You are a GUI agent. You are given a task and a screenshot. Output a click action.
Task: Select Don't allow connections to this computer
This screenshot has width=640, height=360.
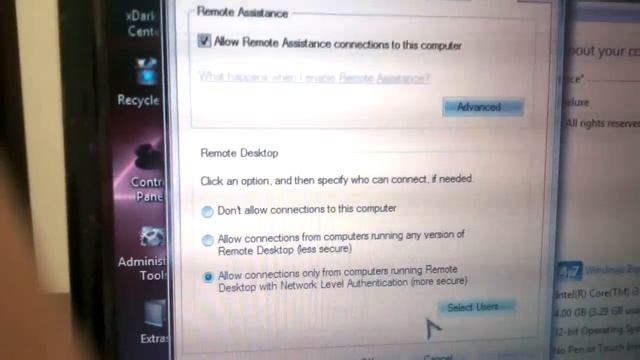click(x=207, y=211)
